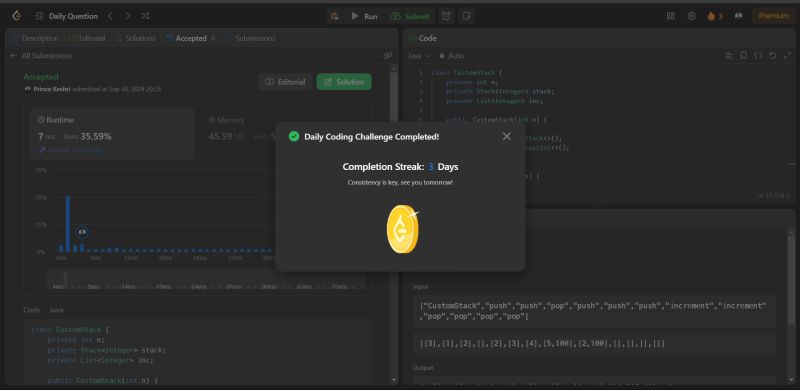
Task: Open the problem list panel icon
Action: (x=39, y=16)
